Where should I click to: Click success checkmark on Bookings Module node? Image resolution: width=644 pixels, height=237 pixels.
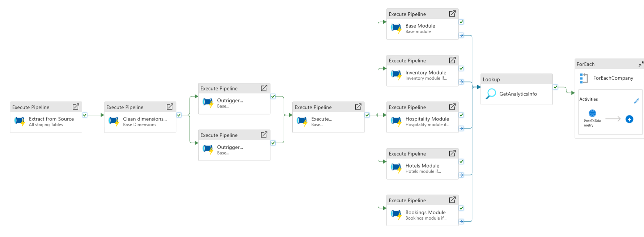click(x=461, y=208)
